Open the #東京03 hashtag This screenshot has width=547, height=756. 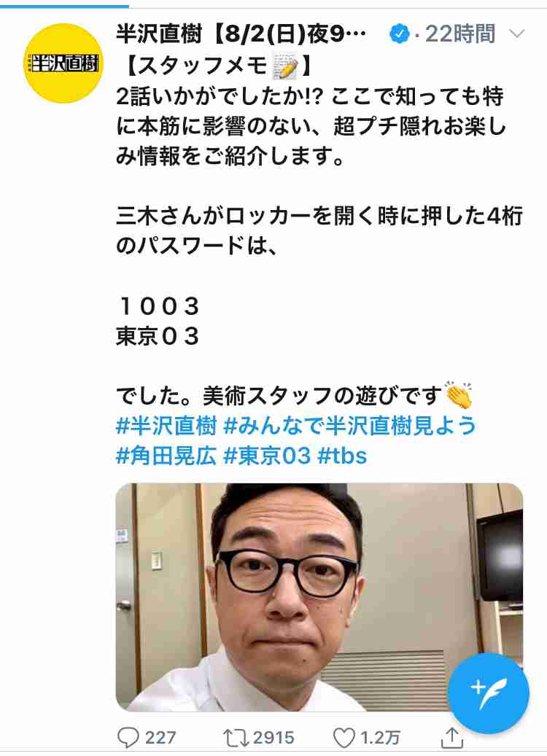pos(267,456)
